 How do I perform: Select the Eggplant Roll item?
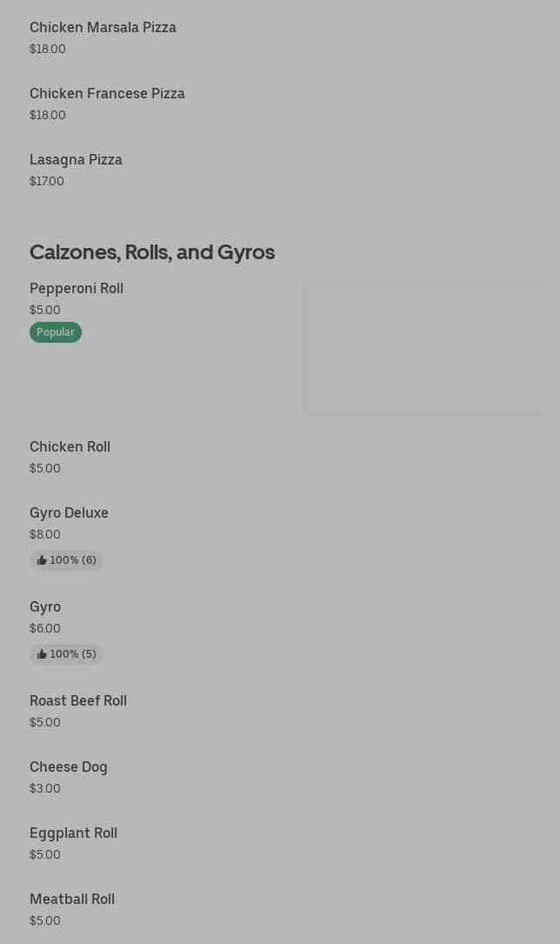[73, 834]
